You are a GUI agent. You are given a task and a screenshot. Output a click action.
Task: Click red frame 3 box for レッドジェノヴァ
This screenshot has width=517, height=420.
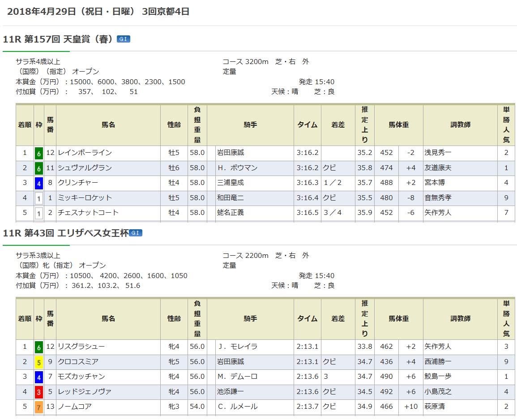[39, 392]
